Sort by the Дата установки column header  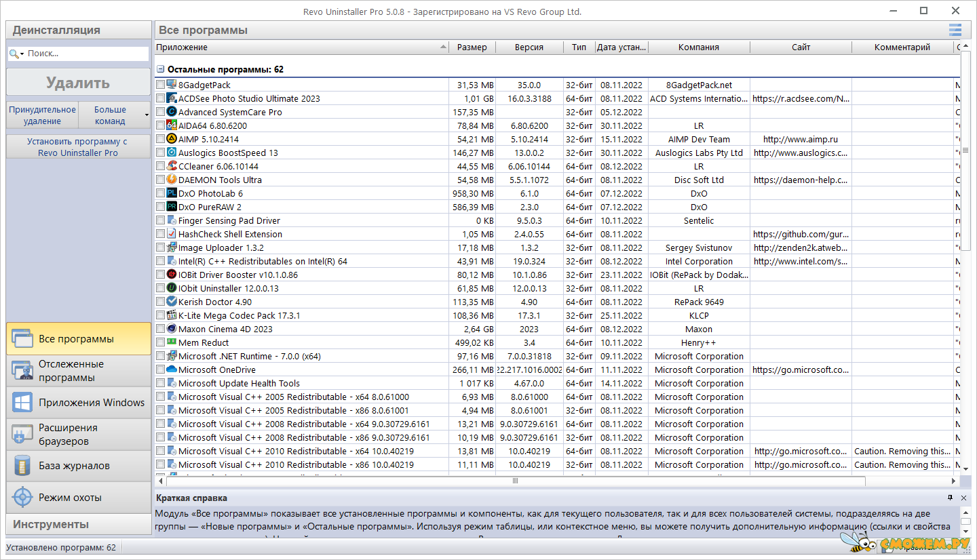tap(622, 47)
